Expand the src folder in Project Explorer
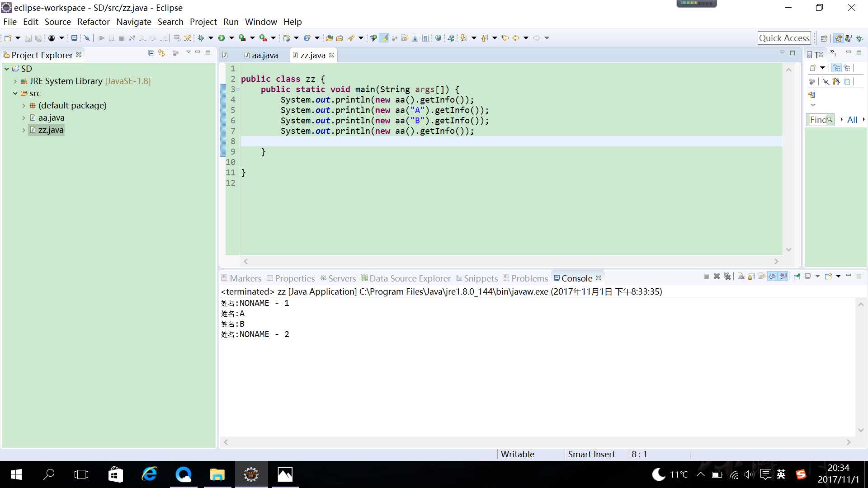This screenshot has width=868, height=488. pyautogui.click(x=15, y=93)
